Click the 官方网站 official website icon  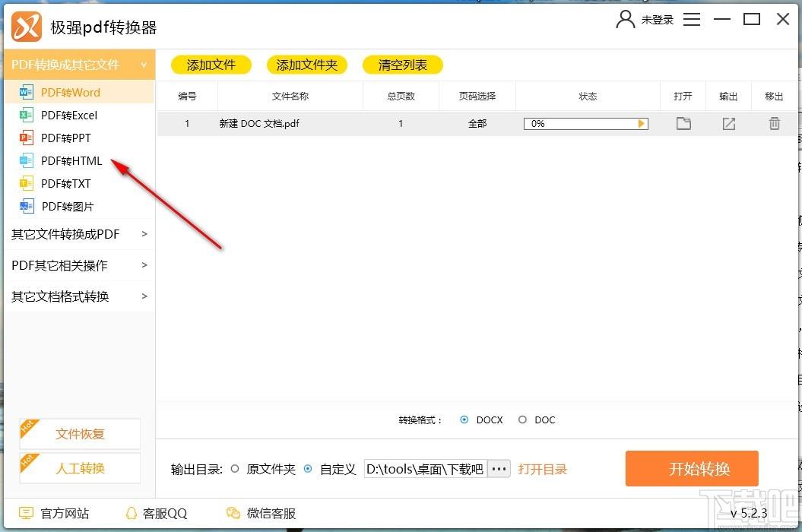27,513
